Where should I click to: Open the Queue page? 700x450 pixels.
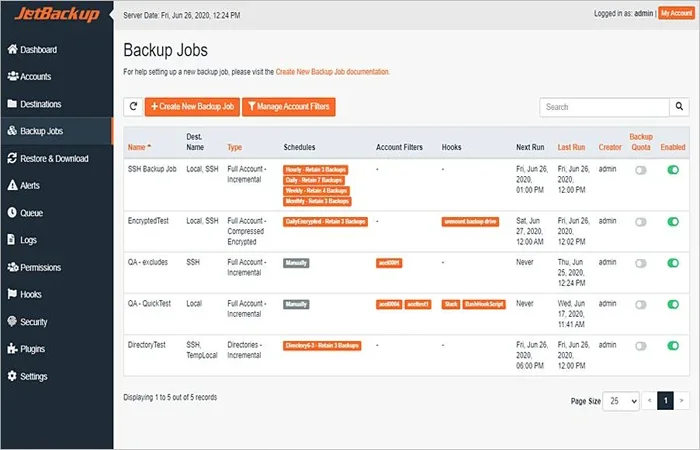(x=31, y=212)
